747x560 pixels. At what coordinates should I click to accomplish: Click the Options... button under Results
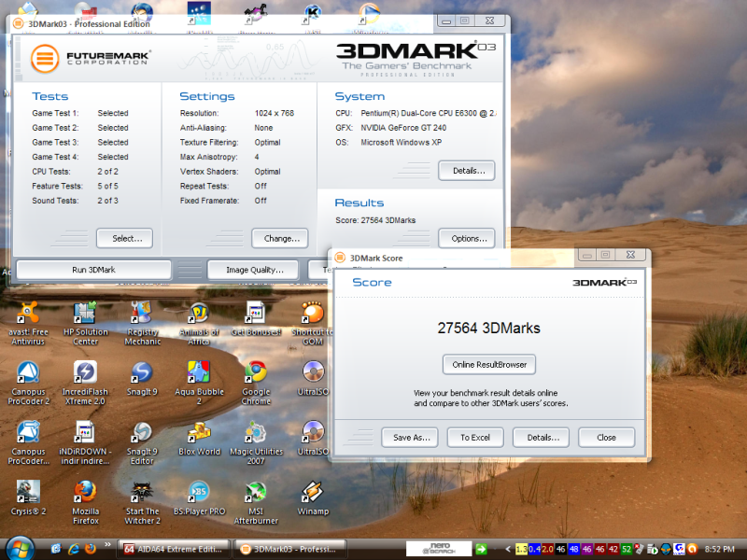click(x=466, y=238)
